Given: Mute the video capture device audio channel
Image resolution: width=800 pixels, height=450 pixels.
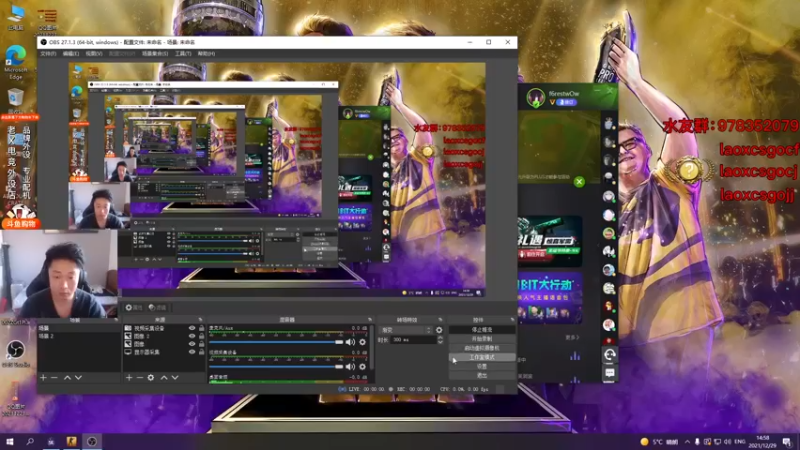Looking at the screenshot, I should pyautogui.click(x=351, y=366).
